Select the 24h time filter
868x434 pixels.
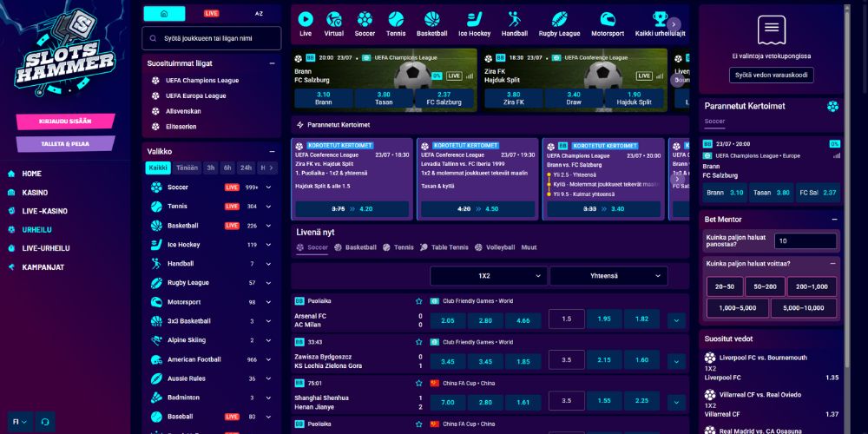(x=246, y=168)
